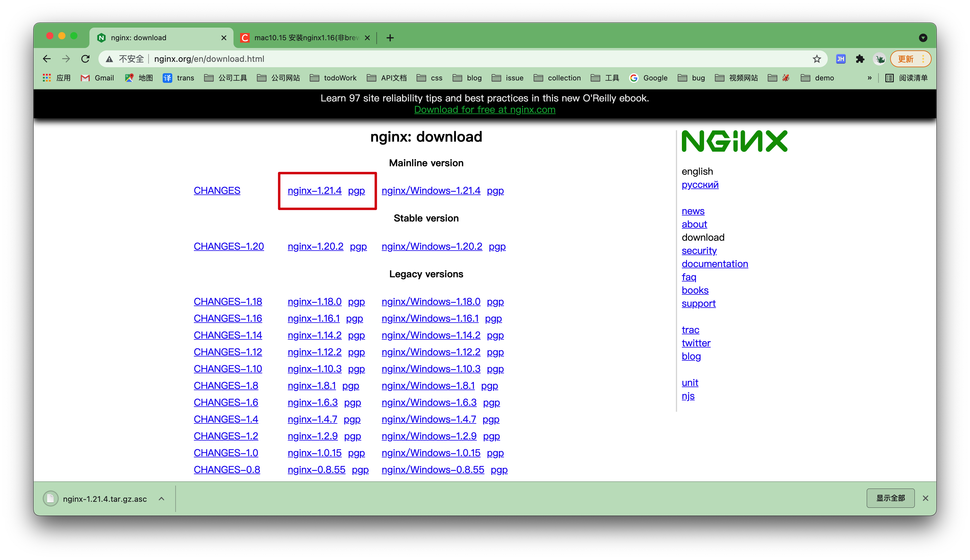
Task: Open a new browser tab
Action: pyautogui.click(x=390, y=38)
